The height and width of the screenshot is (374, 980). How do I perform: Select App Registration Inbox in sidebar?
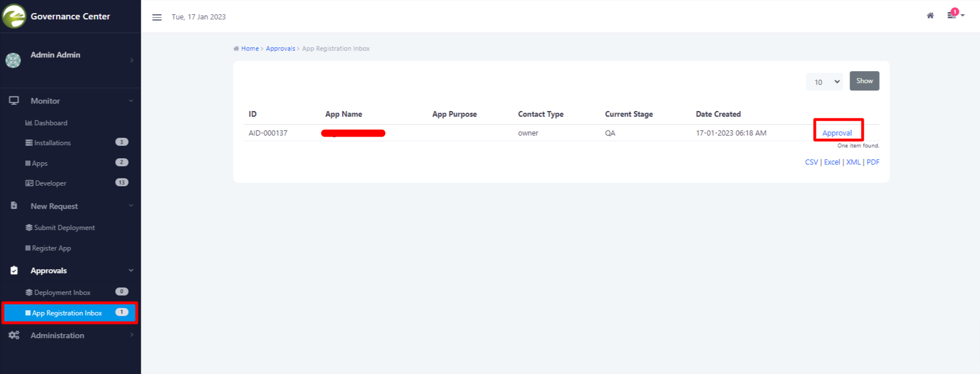coord(70,313)
